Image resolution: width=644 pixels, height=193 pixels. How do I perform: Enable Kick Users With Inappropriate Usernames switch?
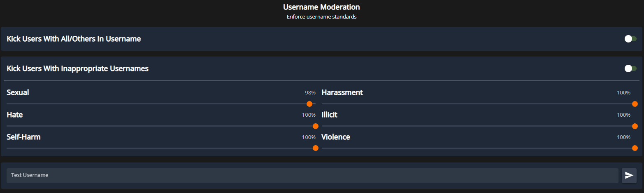point(630,68)
